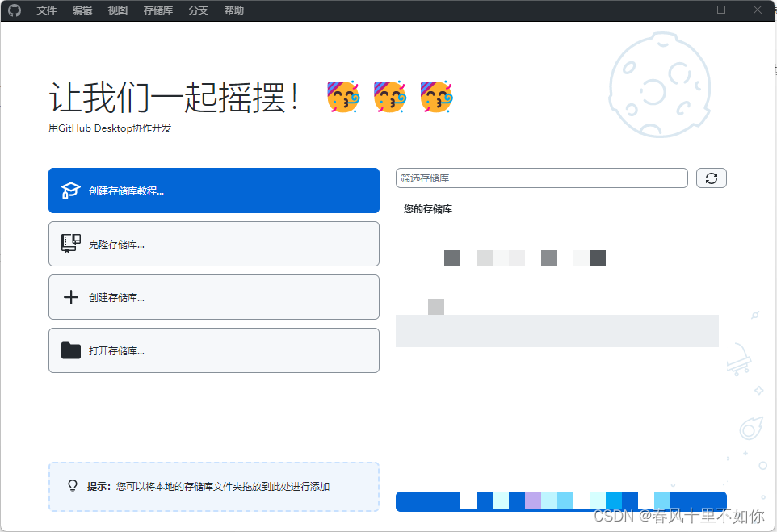777x532 pixels.
Task: Open the 帮助 menu
Action: click(234, 10)
